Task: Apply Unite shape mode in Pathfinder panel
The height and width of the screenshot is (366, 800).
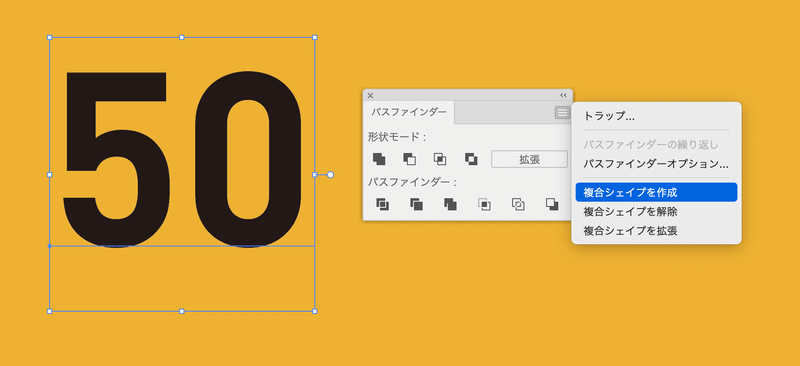Action: 379,159
